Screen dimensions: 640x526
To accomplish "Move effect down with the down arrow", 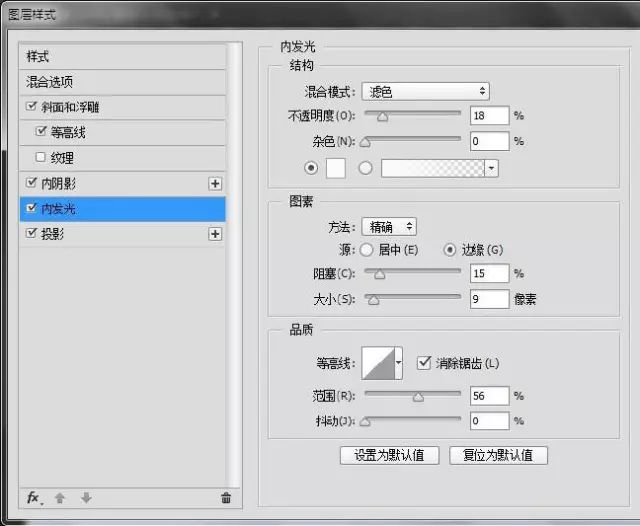I will point(86,498).
